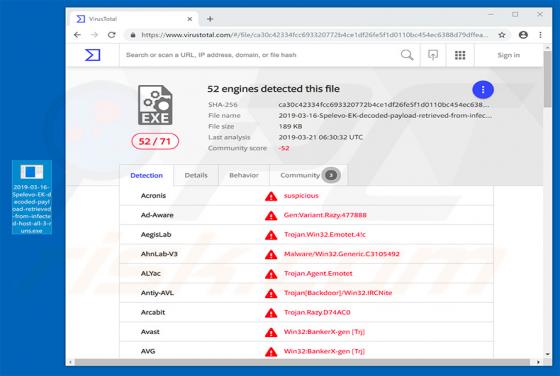The image size is (560, 376).
Task: Click the 'suspicious' result for Acronis
Action: [x=301, y=196]
